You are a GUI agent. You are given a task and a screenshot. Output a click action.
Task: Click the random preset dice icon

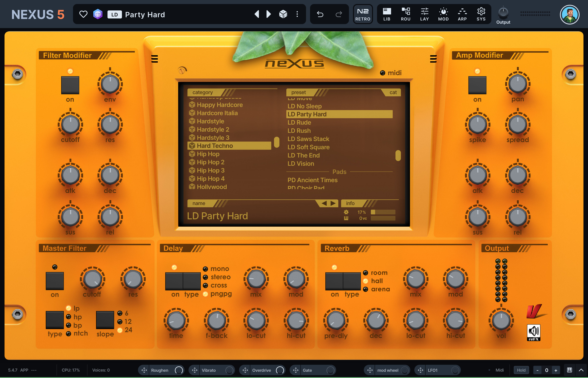283,14
